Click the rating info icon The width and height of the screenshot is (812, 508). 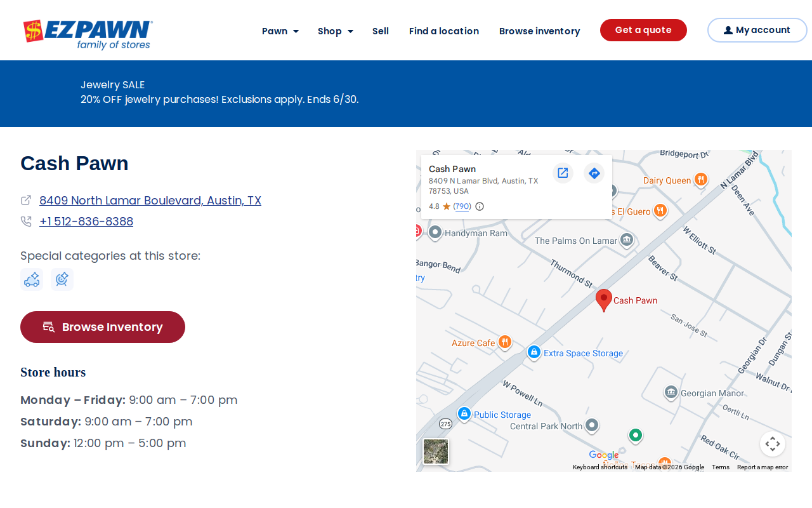point(480,206)
